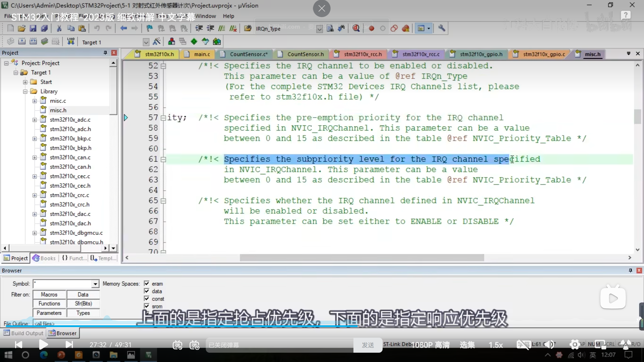Open the Help menu

pos(228,16)
